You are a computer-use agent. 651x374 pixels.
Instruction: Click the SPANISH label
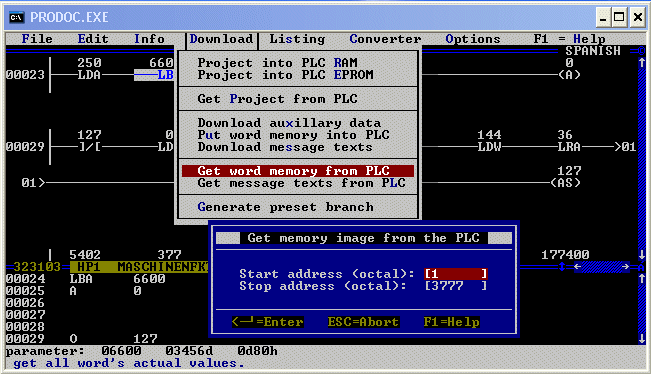pos(593,51)
